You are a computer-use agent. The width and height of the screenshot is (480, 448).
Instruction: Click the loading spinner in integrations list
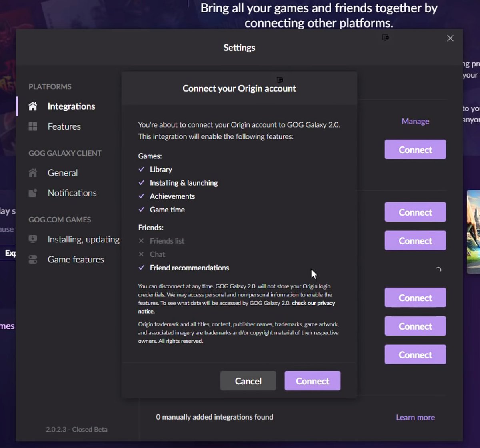coord(438,270)
